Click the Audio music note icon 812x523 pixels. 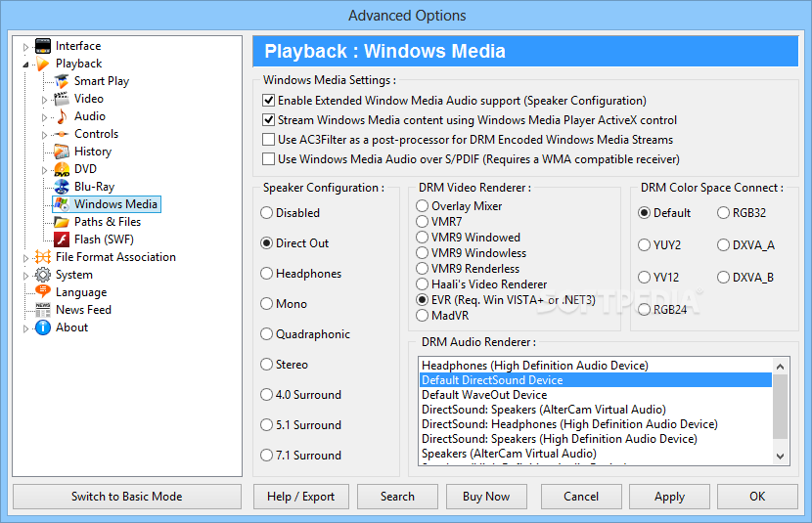[x=62, y=116]
